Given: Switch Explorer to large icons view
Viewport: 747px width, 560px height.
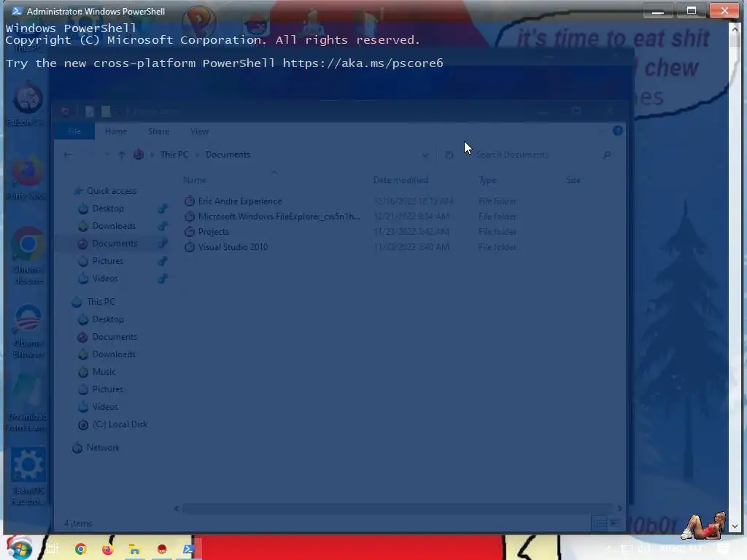Looking at the screenshot, I should (615, 523).
